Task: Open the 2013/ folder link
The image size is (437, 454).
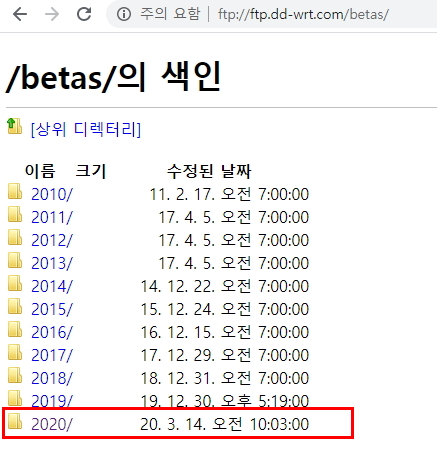Action: (52, 263)
